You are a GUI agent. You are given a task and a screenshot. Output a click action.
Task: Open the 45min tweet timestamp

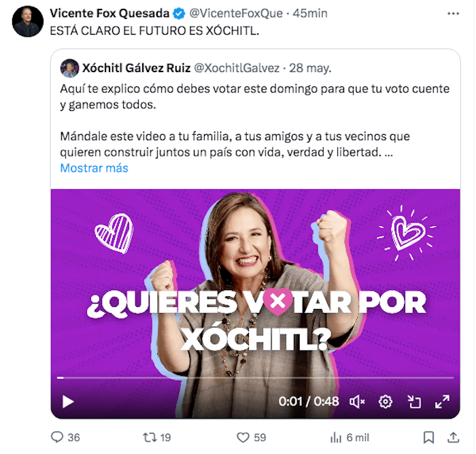click(x=310, y=14)
